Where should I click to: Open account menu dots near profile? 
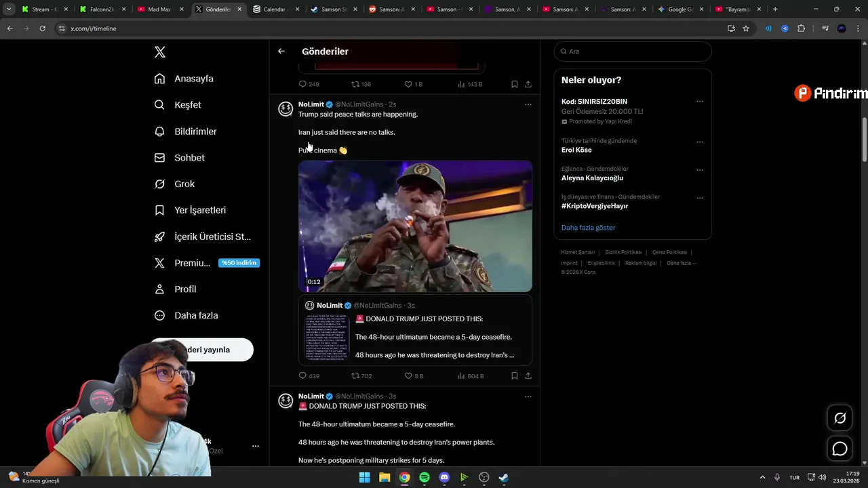[256, 446]
